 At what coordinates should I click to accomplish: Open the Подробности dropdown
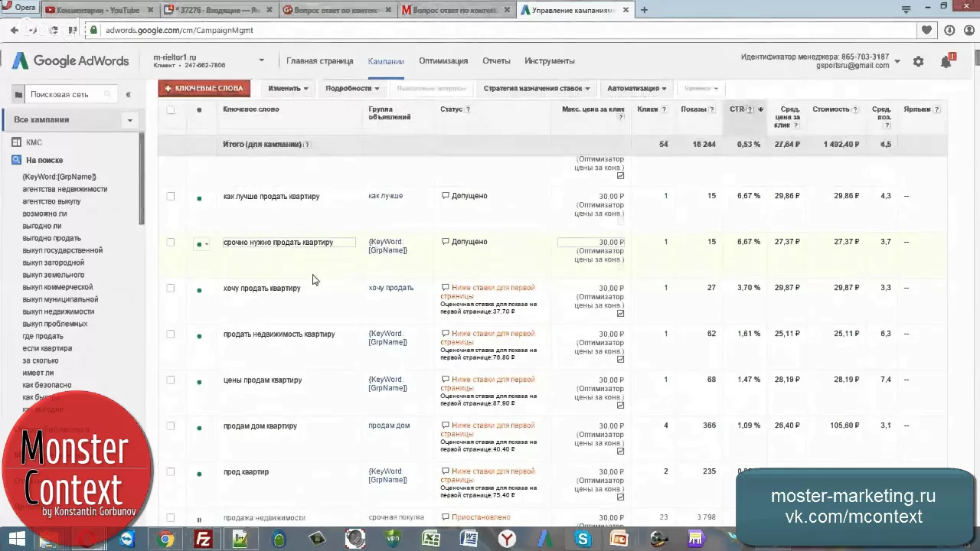pos(352,88)
